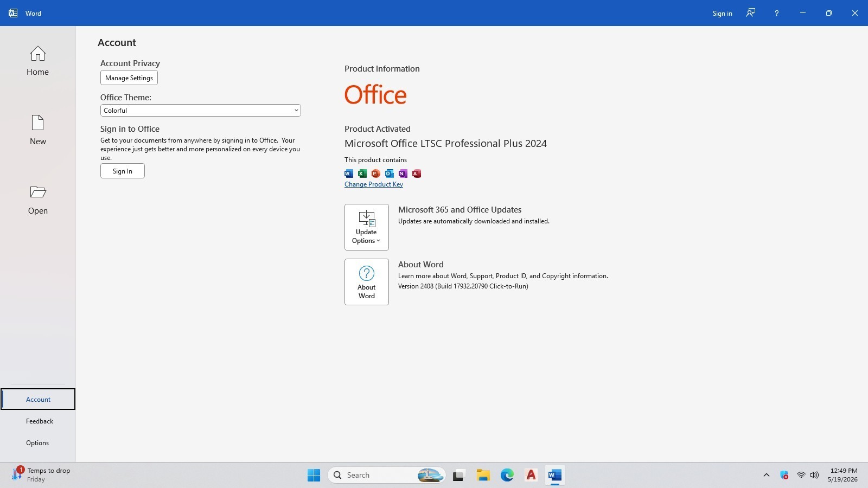Open Task View from the taskbar
Screen dimensions: 868x488
459,476
